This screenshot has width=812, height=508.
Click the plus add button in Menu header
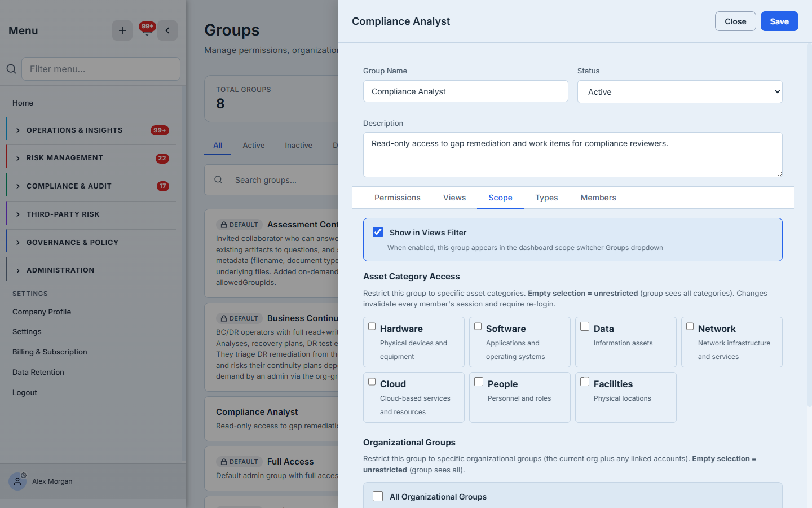coord(122,30)
